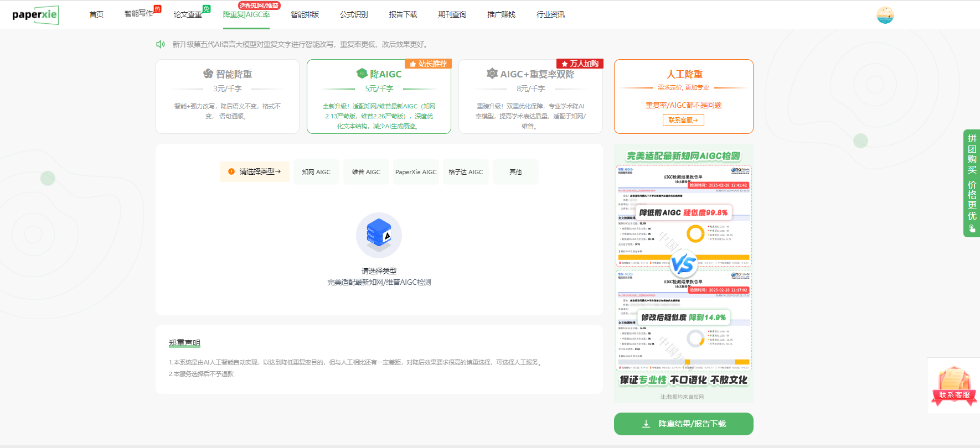Open 论文查重 menu item

188,14
